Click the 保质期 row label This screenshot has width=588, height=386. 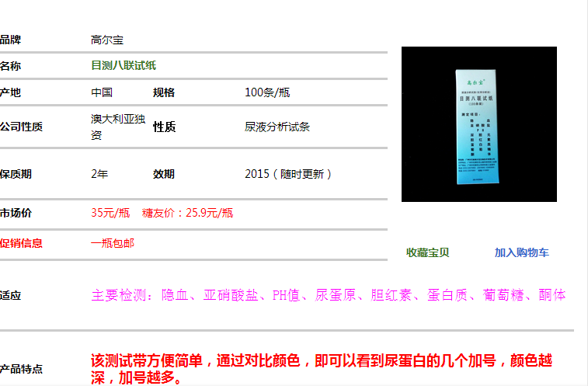pos(16,174)
